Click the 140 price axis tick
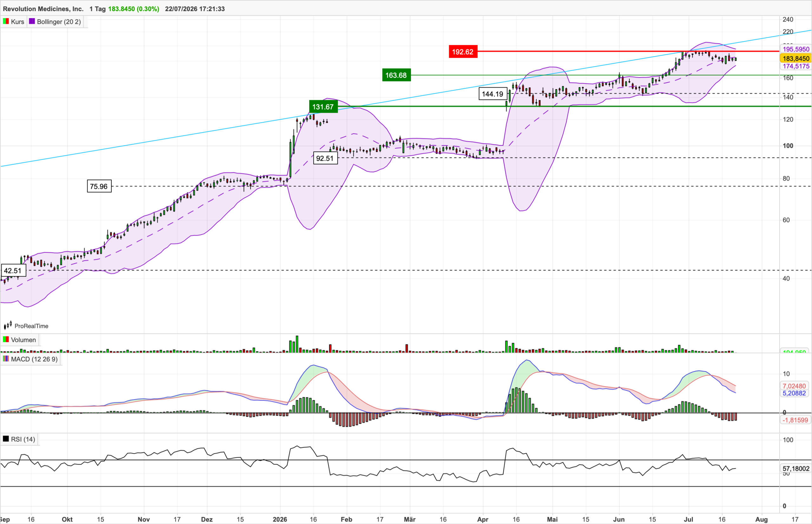The image size is (812, 524). (x=788, y=97)
